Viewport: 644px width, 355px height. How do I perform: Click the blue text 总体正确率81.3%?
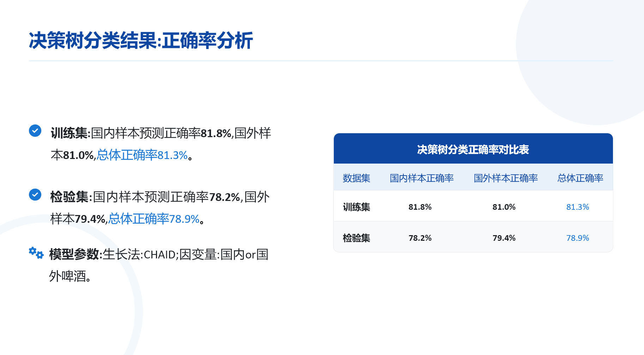[142, 155]
